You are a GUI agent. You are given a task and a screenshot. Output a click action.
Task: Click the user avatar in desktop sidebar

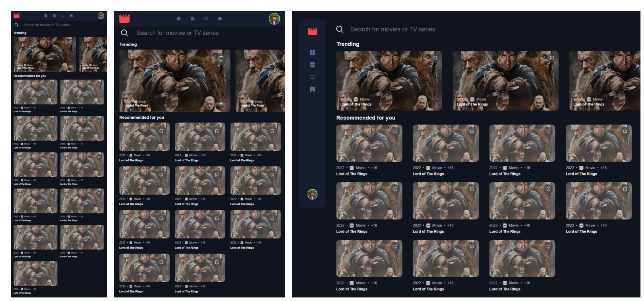312,194
